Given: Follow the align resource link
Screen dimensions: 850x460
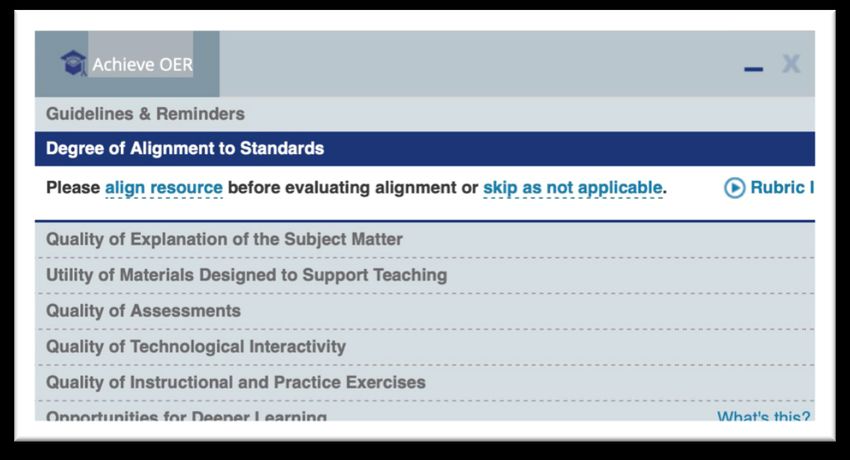Looking at the screenshot, I should 164,188.
